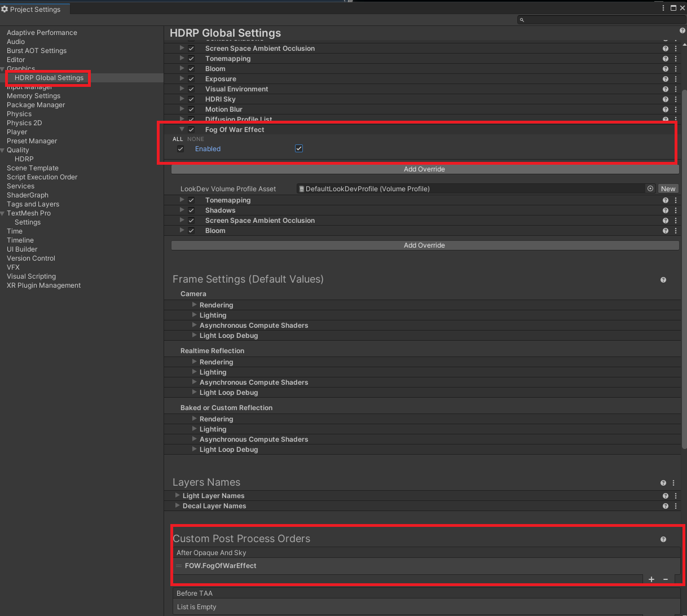Image resolution: width=687 pixels, height=616 pixels.
Task: Collapse the Fog Of War Effect foldout
Action: click(182, 129)
